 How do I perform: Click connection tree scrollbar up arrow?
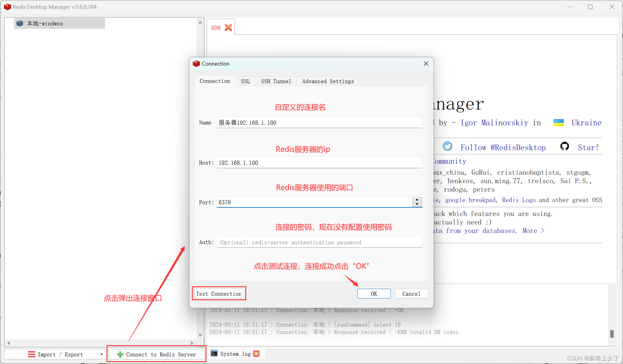point(200,22)
